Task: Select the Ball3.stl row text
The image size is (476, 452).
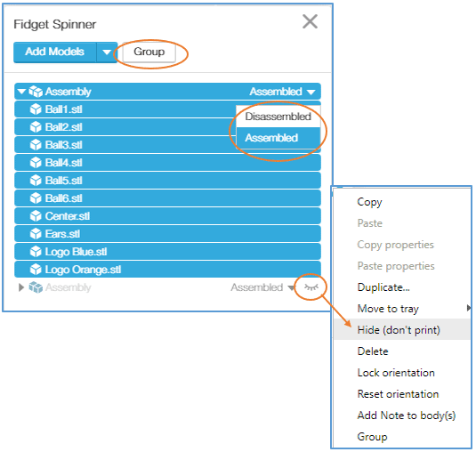Action: point(64,145)
